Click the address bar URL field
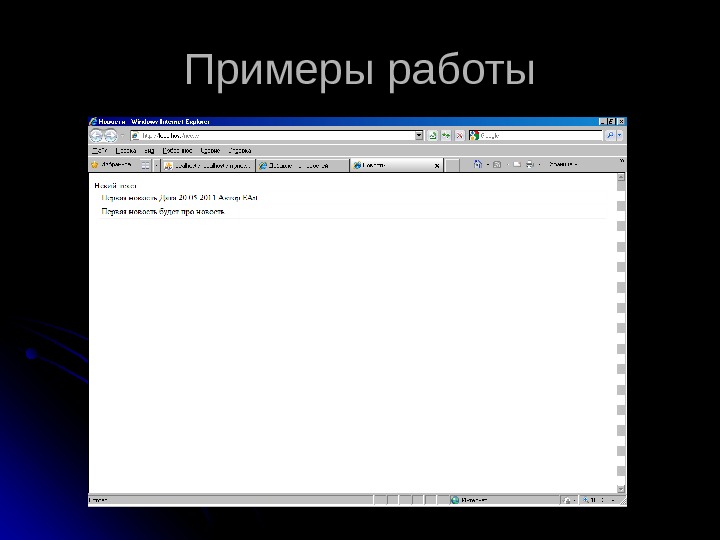The height and width of the screenshot is (540, 720). tap(272, 135)
